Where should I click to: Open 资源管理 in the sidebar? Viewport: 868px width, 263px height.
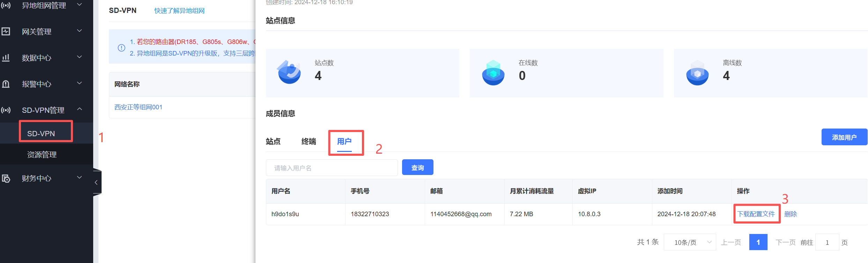[x=42, y=154]
